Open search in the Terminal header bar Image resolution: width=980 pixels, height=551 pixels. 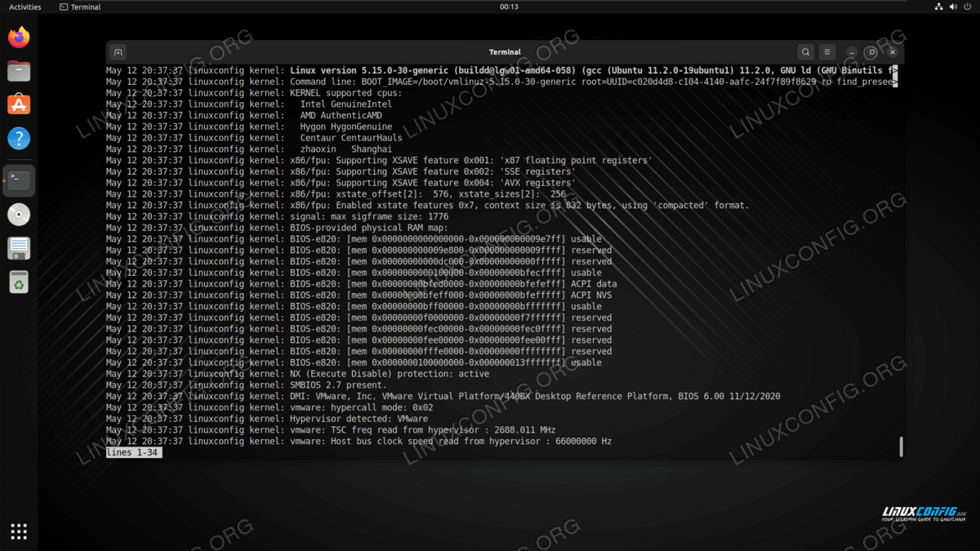(x=806, y=52)
